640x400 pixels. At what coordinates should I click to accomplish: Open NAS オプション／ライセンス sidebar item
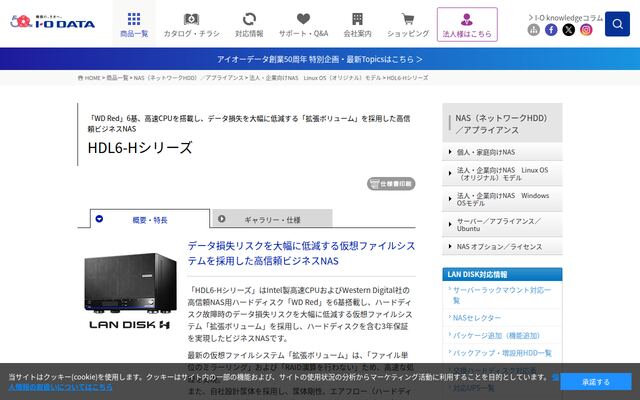coord(502,247)
